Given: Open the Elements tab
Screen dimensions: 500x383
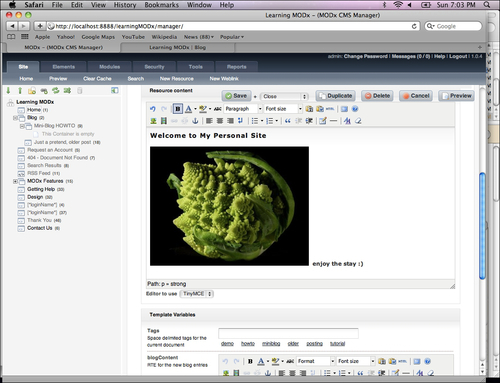Looking at the screenshot, I should pyautogui.click(x=63, y=67).
